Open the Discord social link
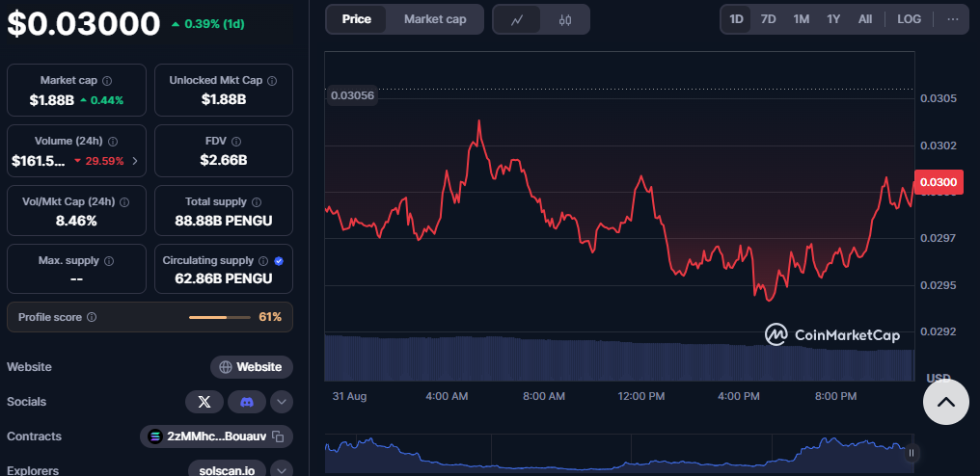The width and height of the screenshot is (980, 476). click(x=247, y=402)
